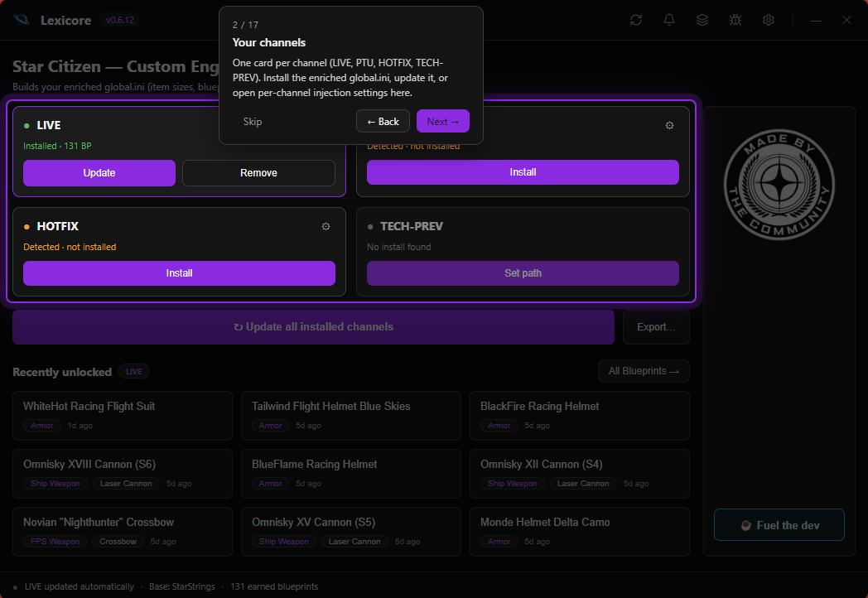868x598 pixels.
Task: Open Omnisky XV Cannon (S5) card
Action: point(351,532)
